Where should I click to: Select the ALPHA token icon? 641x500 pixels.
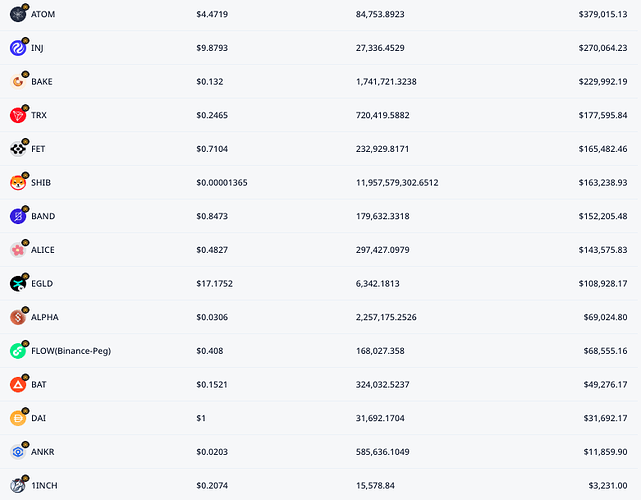tap(18, 318)
